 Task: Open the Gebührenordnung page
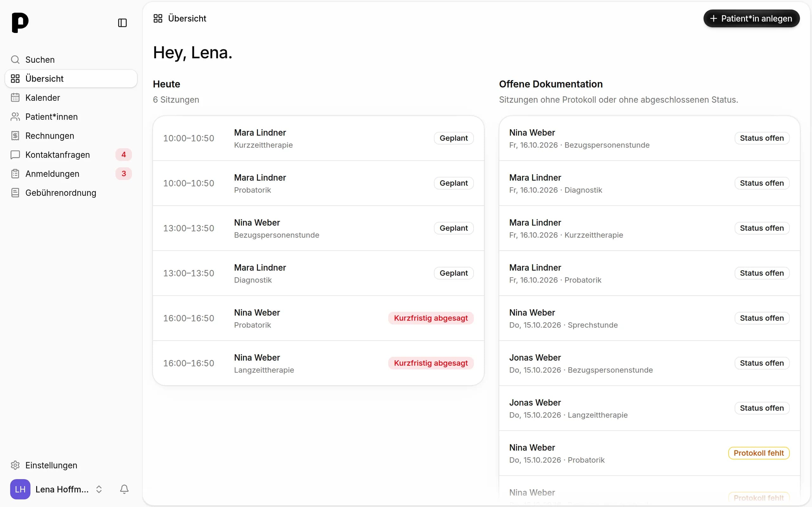71,193
